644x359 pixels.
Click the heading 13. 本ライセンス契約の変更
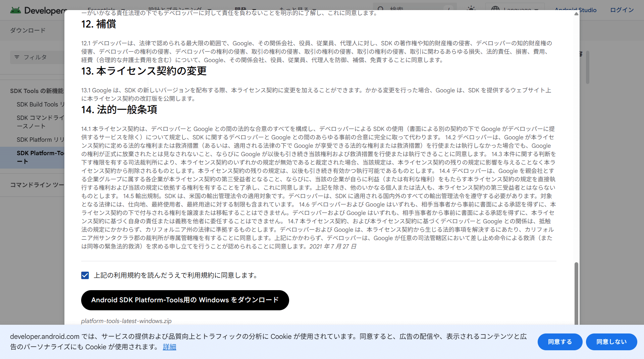click(x=144, y=71)
